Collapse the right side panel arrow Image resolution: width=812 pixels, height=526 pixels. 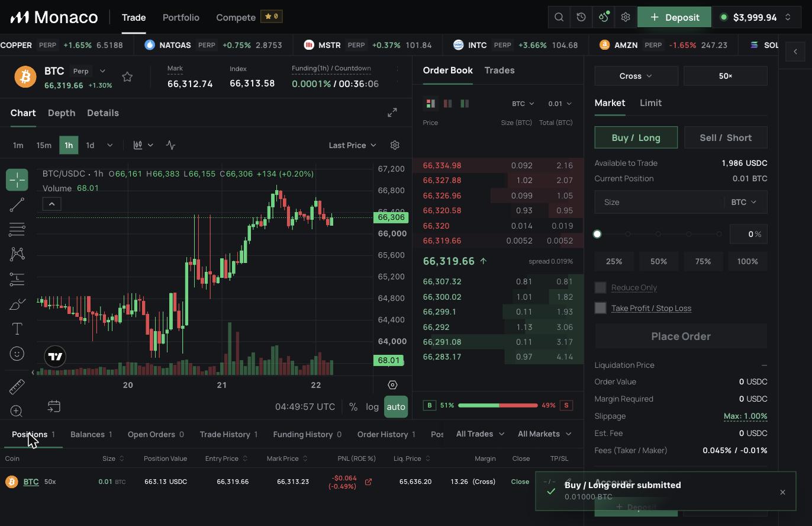coord(795,52)
